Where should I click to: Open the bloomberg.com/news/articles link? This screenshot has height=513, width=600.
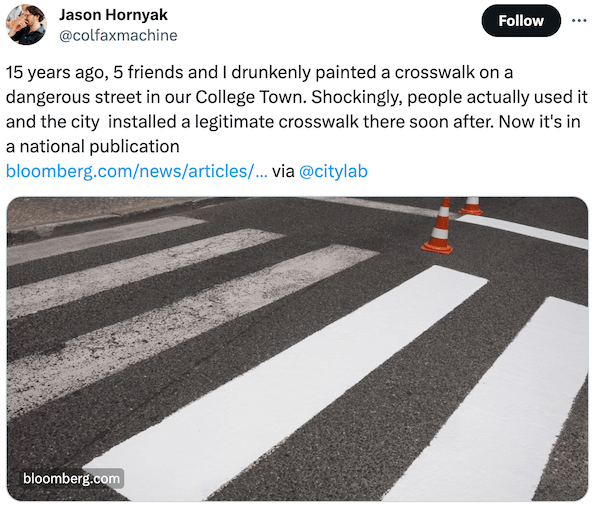point(137,171)
